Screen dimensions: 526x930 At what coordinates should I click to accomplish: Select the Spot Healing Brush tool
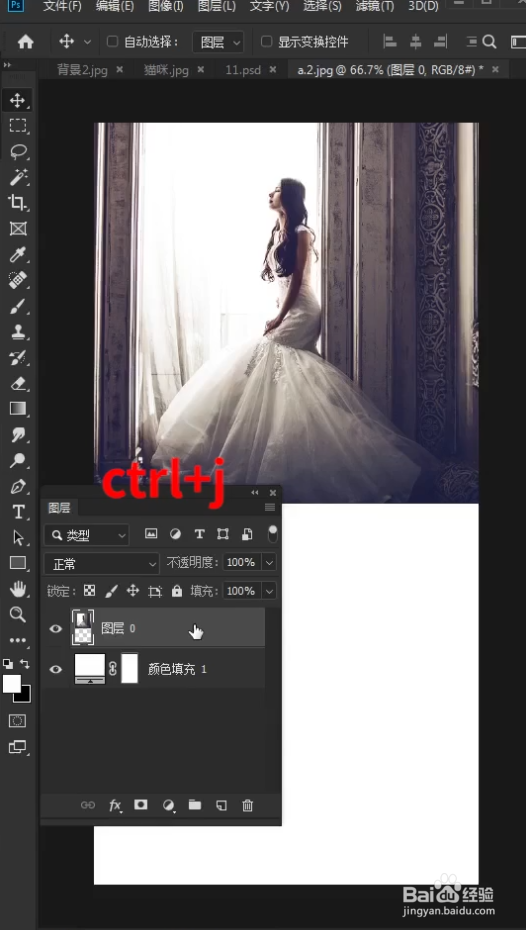(17, 280)
